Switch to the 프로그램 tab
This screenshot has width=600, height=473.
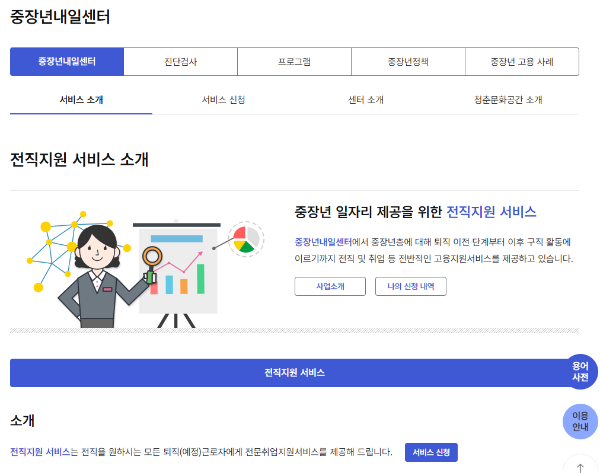(294, 62)
